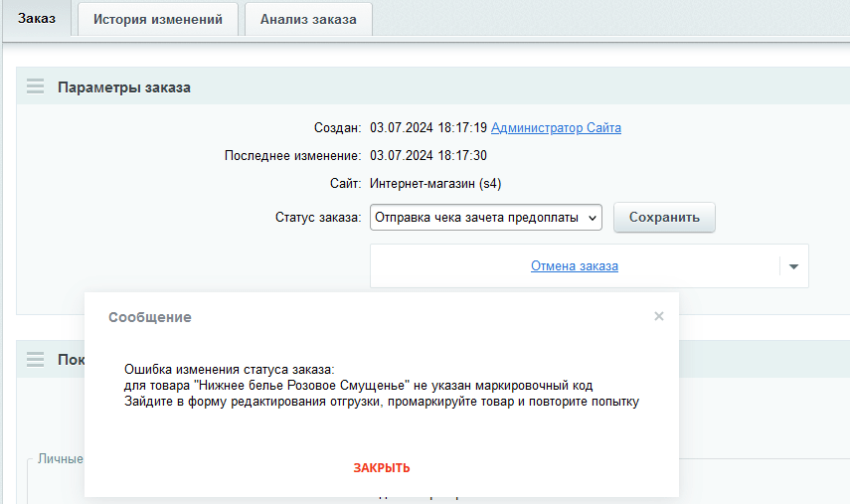
Task: Select the Заказ tab
Action: pos(37,19)
